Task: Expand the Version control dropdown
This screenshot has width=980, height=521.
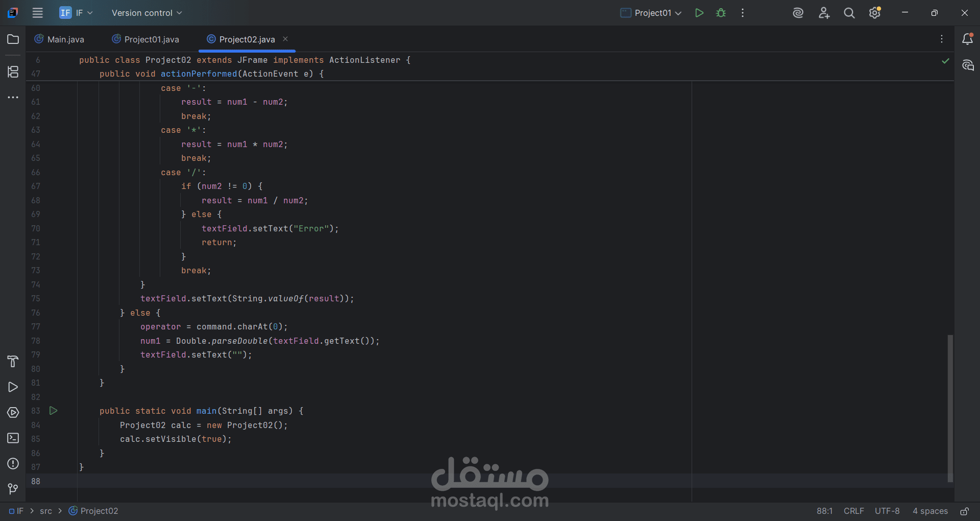Action: 146,13
